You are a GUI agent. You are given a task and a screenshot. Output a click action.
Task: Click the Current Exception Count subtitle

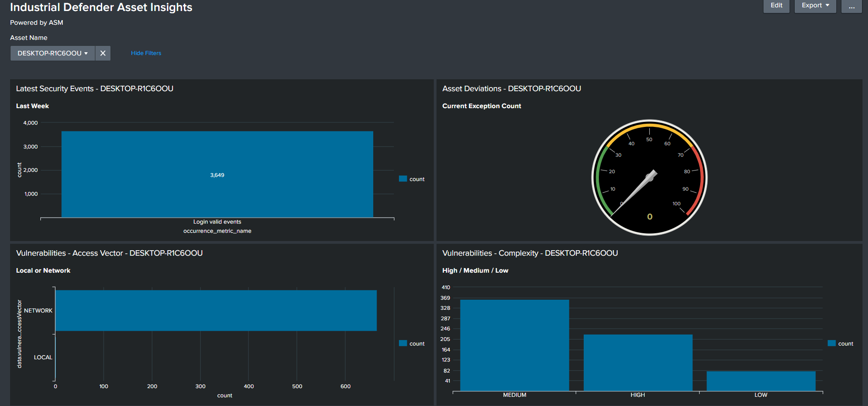coord(481,106)
